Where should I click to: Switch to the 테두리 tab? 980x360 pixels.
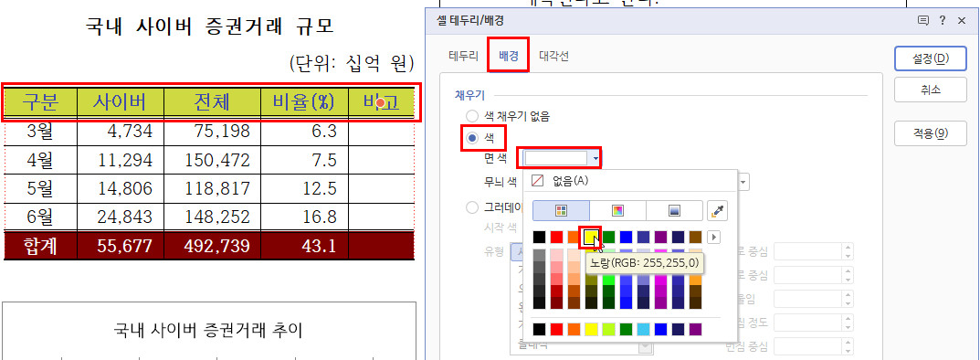(463, 56)
